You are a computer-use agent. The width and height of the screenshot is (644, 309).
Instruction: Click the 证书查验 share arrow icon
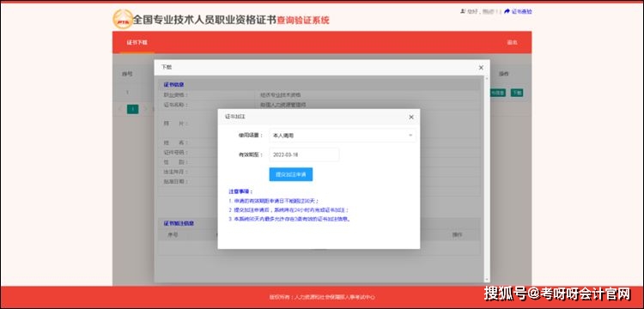pyautogui.click(x=507, y=11)
